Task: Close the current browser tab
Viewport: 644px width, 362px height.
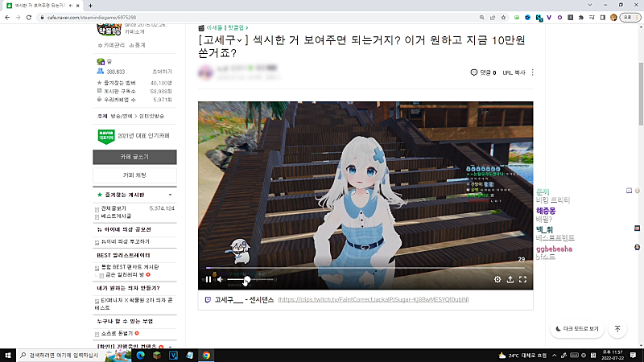Action: [77, 6]
